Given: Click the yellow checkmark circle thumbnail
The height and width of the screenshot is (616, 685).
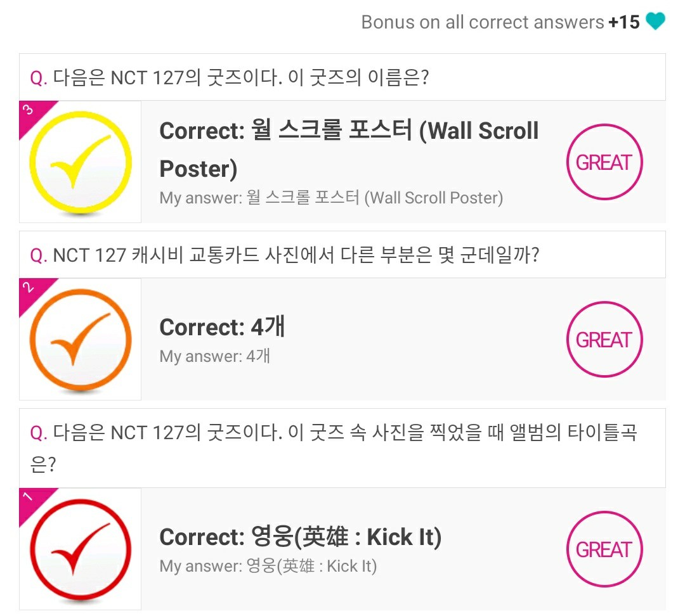Looking at the screenshot, I should (x=81, y=162).
